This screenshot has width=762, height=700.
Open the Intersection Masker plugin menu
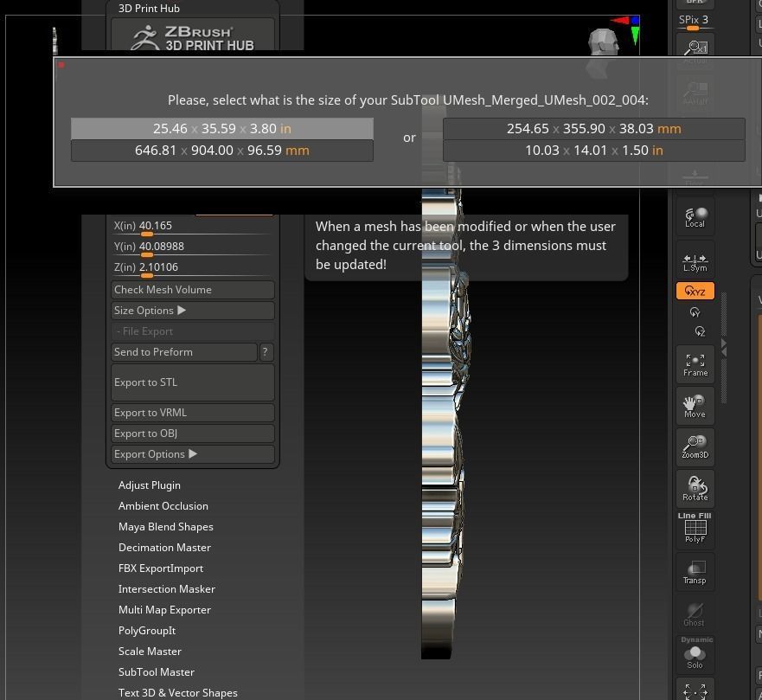[x=167, y=589]
